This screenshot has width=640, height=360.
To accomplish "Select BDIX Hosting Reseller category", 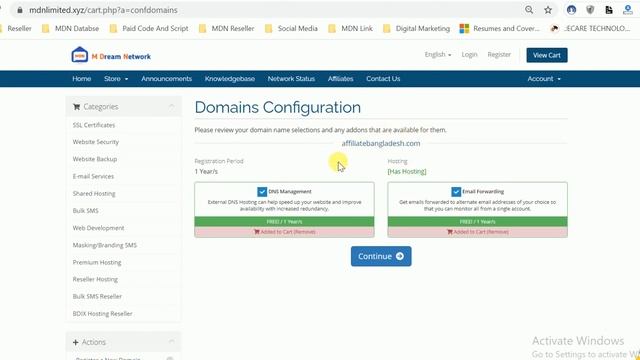I will 102,313.
